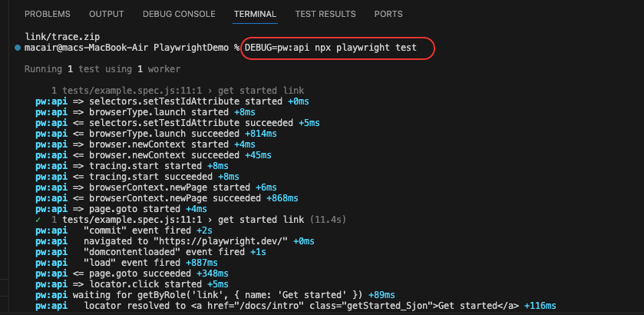Click the 'tracing.start succeeded +8ms' line
This screenshot has width=644, height=315.
click(x=137, y=177)
